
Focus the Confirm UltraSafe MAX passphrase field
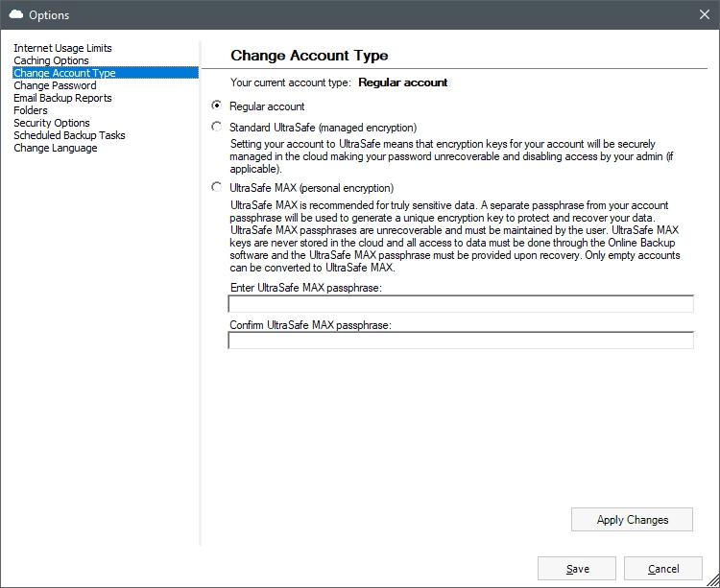click(x=461, y=341)
